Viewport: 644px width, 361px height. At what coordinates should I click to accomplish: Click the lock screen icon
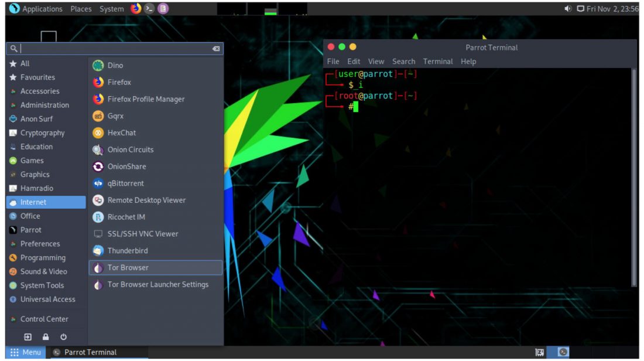[46, 337]
